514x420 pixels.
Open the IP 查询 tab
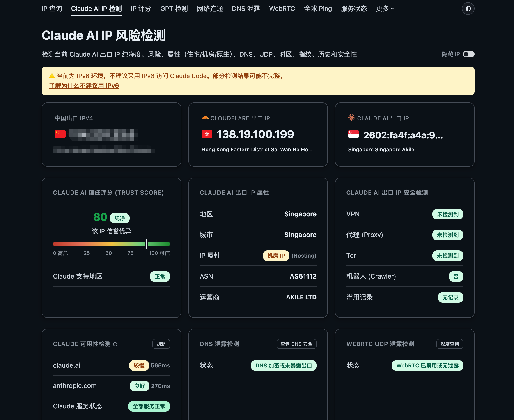[52, 9]
